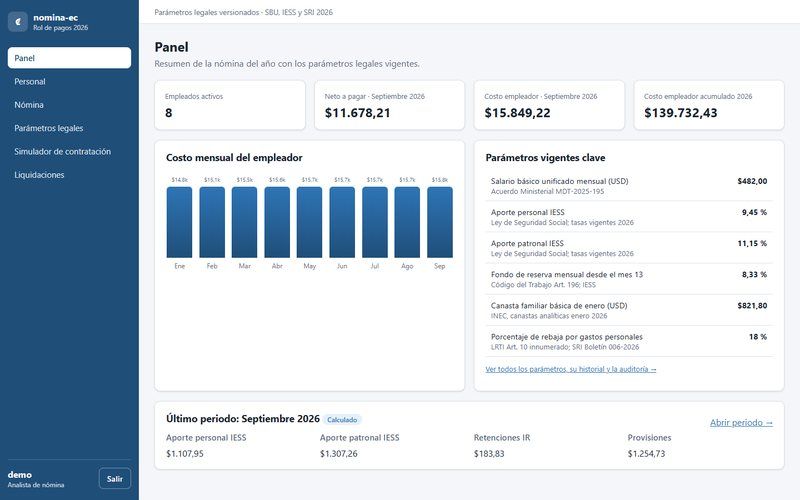
Task: Open the Nómina section
Action: 69,105
